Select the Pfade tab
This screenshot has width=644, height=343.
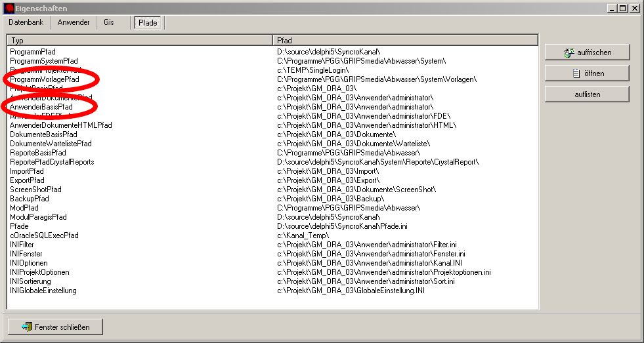pos(148,23)
